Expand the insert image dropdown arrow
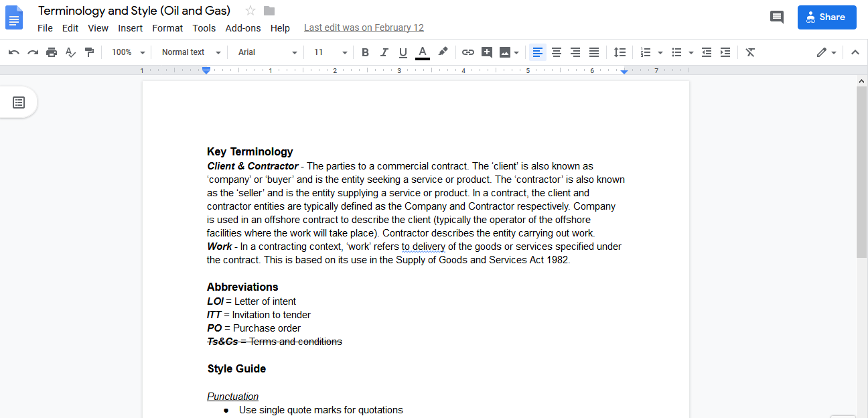The image size is (868, 418). tap(516, 52)
